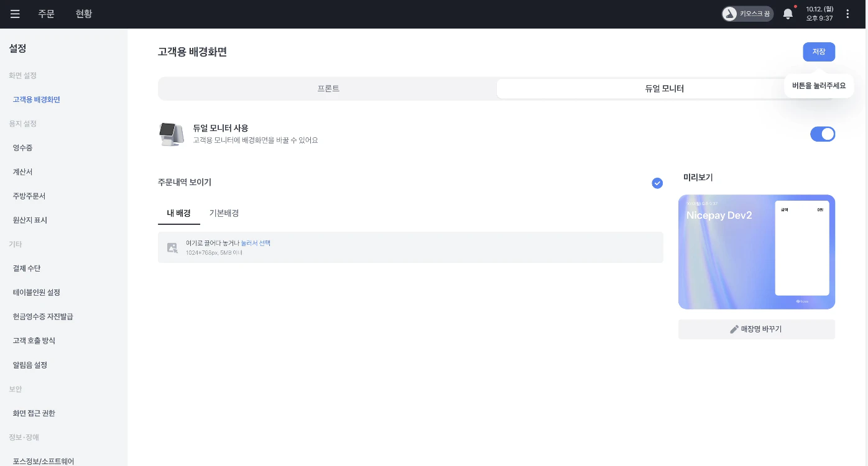Open 포스정보/소프트웨어 in sidebar
Screen dimensions: 868x466
point(44,461)
